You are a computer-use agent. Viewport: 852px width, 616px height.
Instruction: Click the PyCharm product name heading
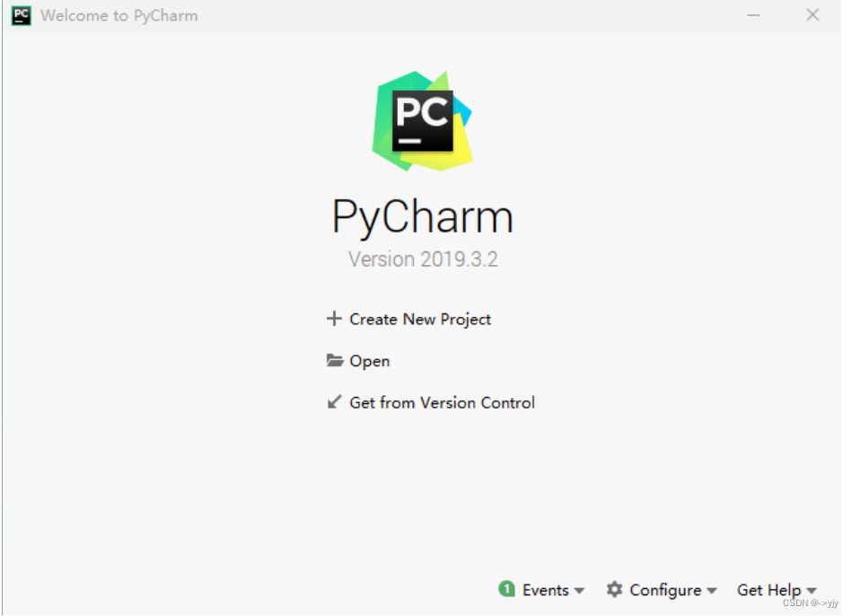click(423, 217)
